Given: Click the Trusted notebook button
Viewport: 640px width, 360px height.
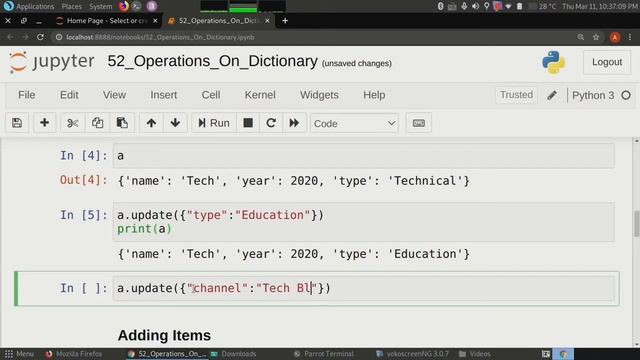Looking at the screenshot, I should (516, 95).
